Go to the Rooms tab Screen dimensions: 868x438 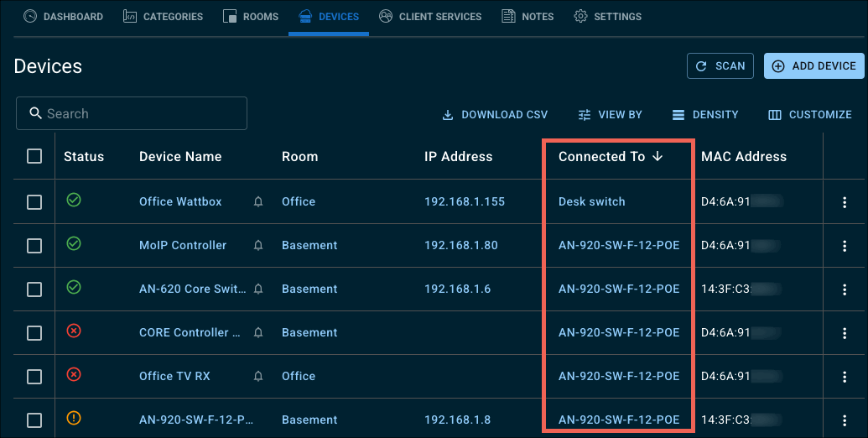250,17
